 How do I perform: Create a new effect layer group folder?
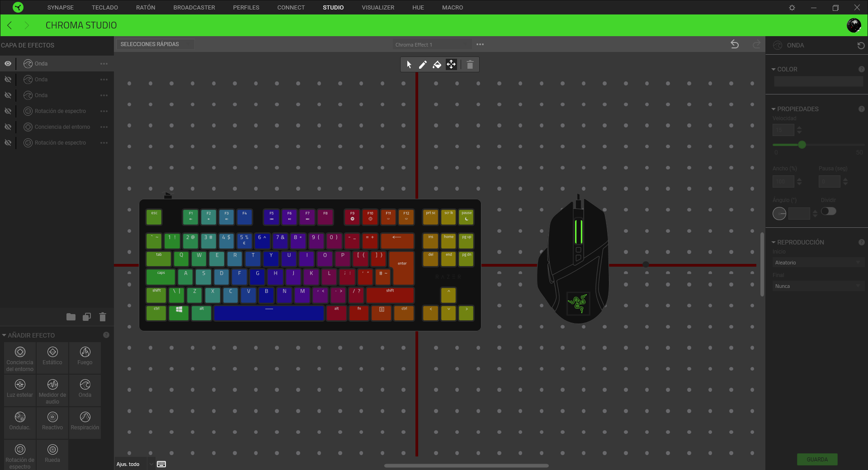tap(71, 317)
